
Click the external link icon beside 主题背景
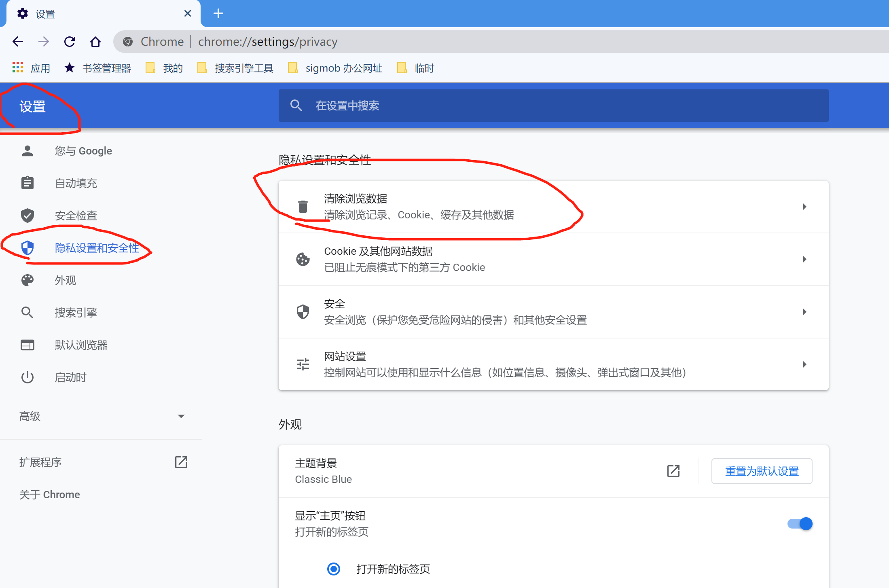(673, 471)
